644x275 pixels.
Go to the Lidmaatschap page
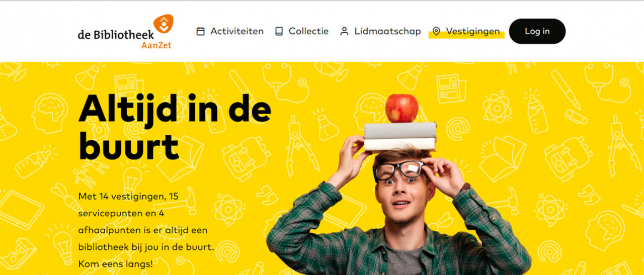coord(387,31)
